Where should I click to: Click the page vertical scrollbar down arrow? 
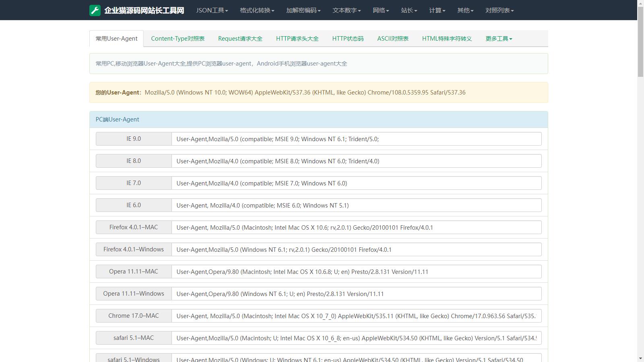tap(640, 358)
